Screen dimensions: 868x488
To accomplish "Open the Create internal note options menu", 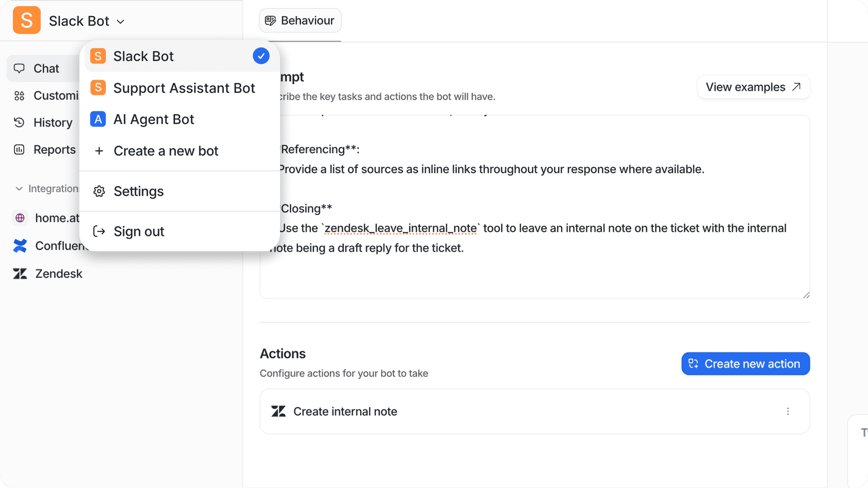I will 788,412.
